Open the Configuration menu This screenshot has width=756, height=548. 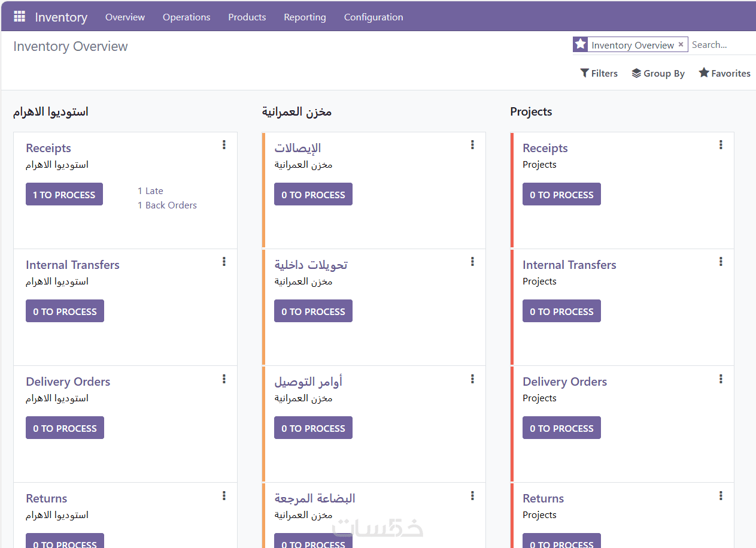click(374, 17)
